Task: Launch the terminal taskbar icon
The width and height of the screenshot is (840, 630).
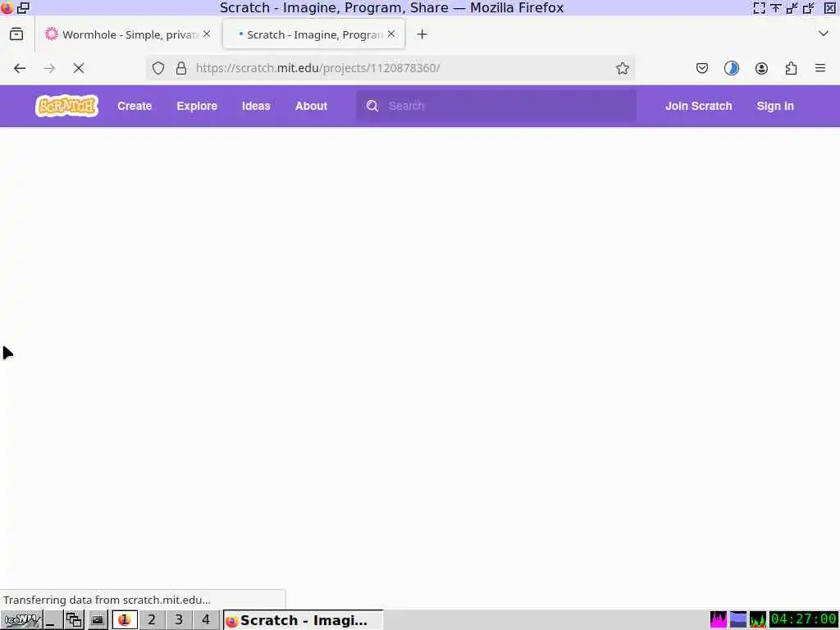Action: coord(97,620)
